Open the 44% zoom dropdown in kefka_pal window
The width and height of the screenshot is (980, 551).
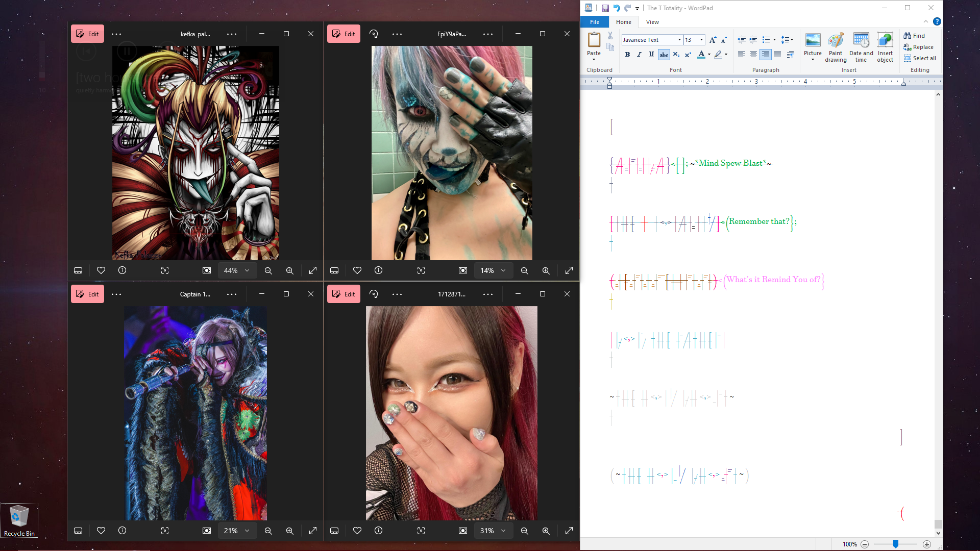click(236, 270)
